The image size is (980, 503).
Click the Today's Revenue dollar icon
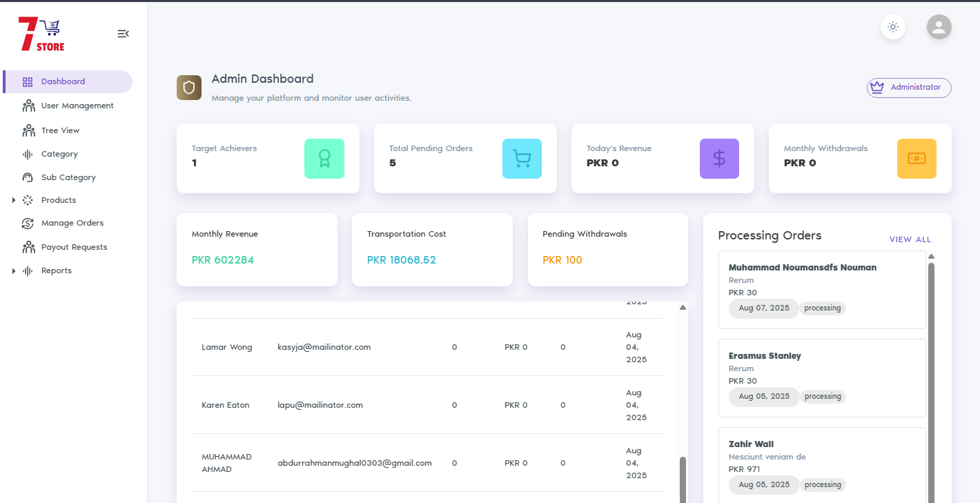(719, 159)
